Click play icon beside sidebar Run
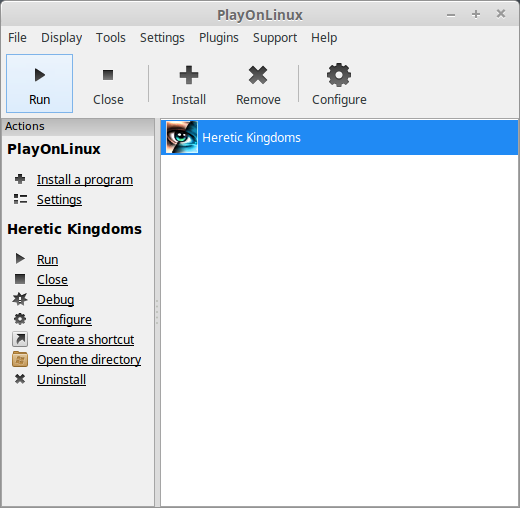 click(x=20, y=259)
